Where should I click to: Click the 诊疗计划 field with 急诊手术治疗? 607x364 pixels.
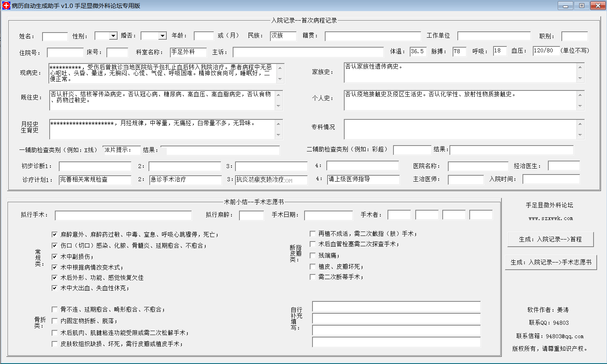185,180
